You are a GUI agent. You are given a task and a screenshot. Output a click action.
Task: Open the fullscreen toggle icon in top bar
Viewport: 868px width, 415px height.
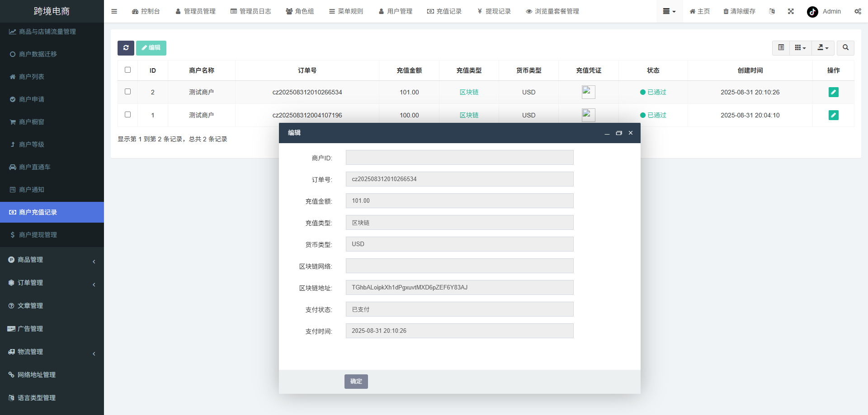pyautogui.click(x=790, y=11)
